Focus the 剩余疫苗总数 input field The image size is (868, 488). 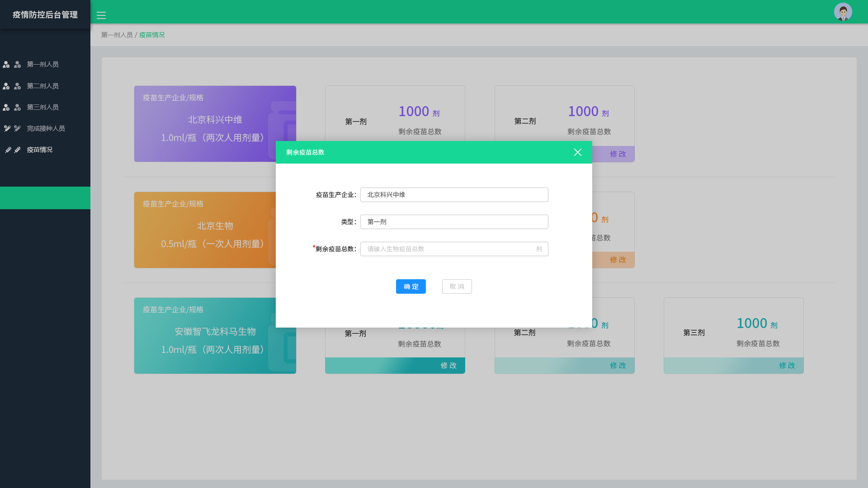[454, 249]
